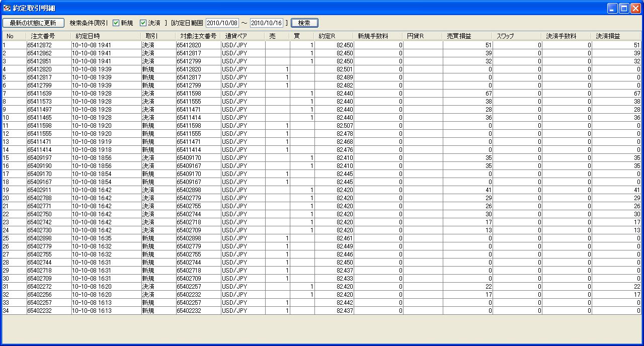644x346 pixels.
Task: Click rate 82.476 in row 14
Action: [x=334, y=150]
